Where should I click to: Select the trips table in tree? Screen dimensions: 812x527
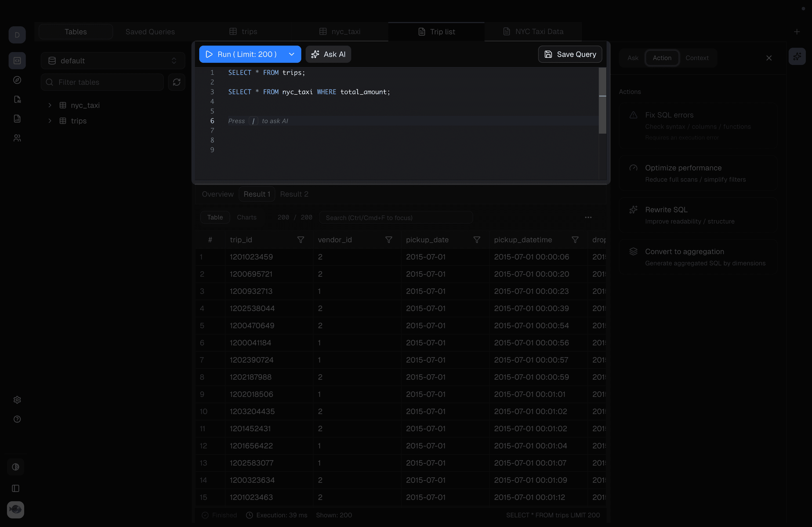(79, 121)
